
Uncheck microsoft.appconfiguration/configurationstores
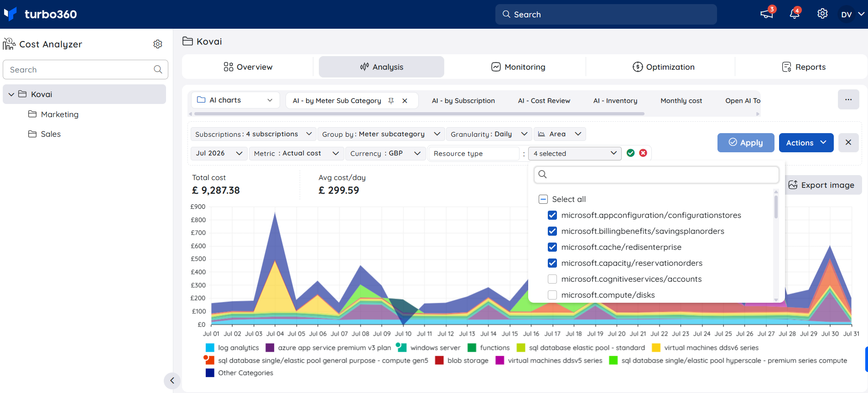[552, 215]
